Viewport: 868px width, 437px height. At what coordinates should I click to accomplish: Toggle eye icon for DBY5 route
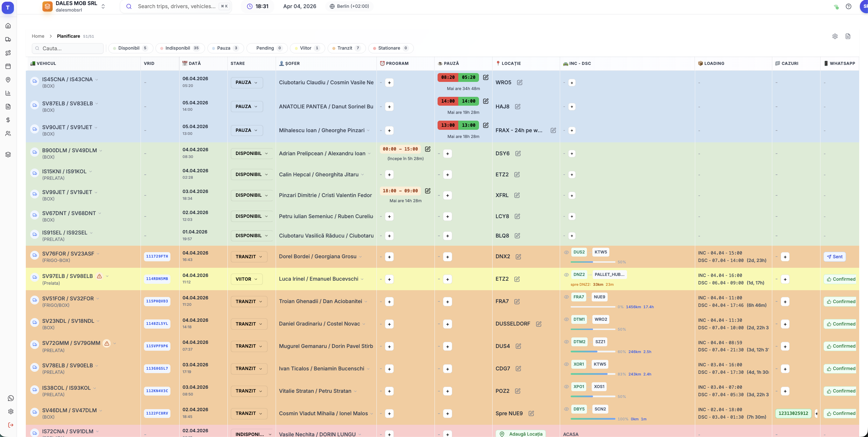click(566, 409)
